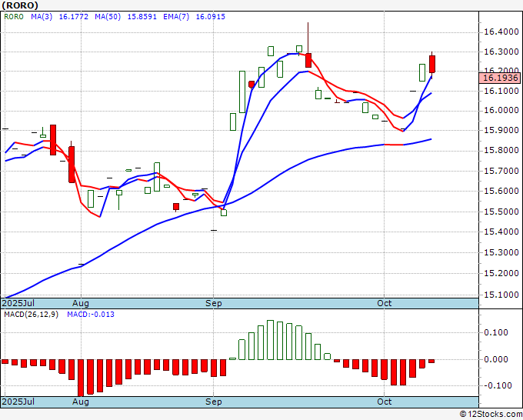Click the 15.9000 price axis label
Screen dimensions: 523x420
click(501, 130)
